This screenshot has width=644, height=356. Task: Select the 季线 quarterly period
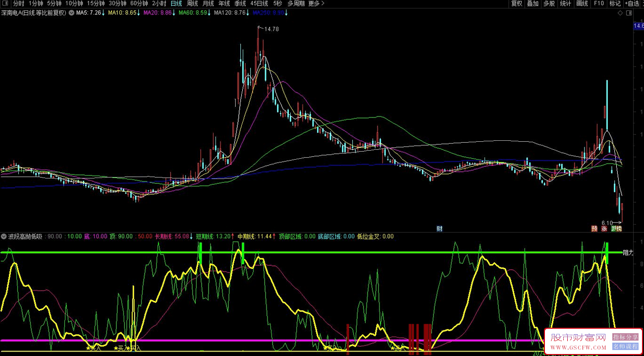click(240, 3)
